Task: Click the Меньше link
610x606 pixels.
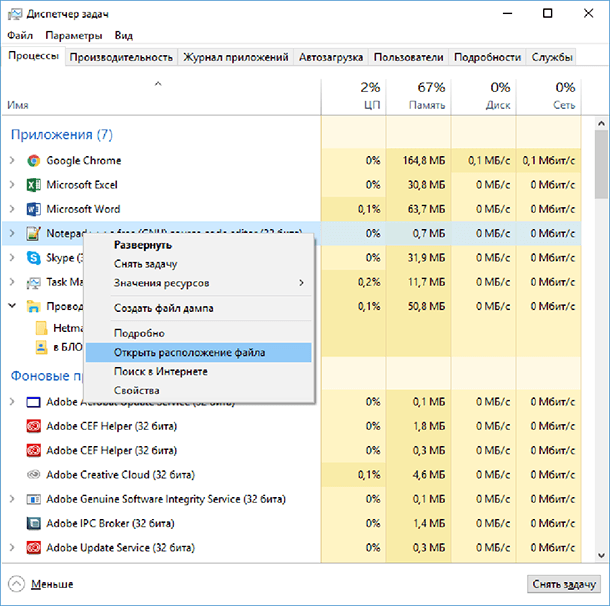Action: pos(52,584)
